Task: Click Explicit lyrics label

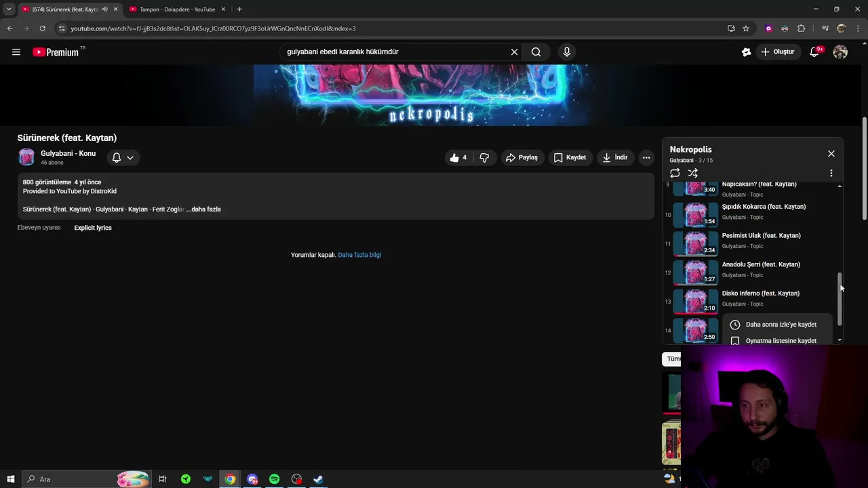Action: pos(93,228)
